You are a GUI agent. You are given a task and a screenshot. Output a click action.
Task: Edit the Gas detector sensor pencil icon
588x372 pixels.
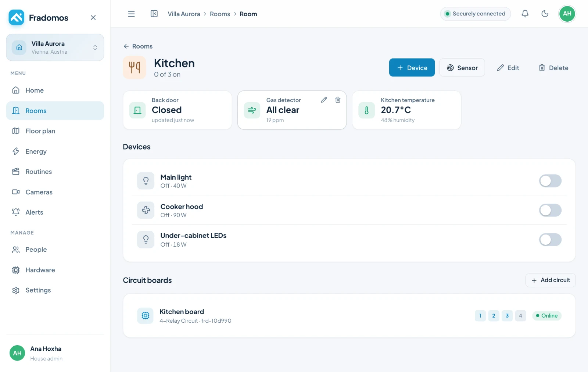coord(324,100)
